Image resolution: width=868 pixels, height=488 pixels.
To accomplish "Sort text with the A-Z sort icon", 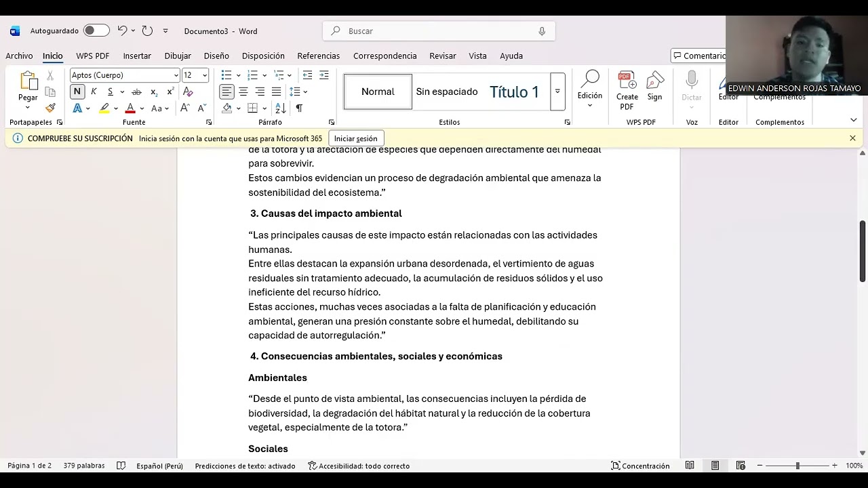I will (281, 108).
